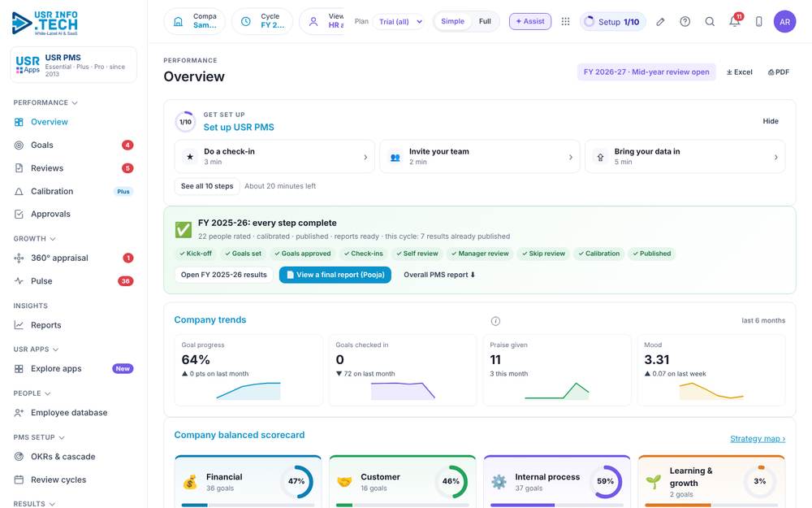The height and width of the screenshot is (508, 812).
Task: Open the notifications bell icon
Action: [x=735, y=21]
